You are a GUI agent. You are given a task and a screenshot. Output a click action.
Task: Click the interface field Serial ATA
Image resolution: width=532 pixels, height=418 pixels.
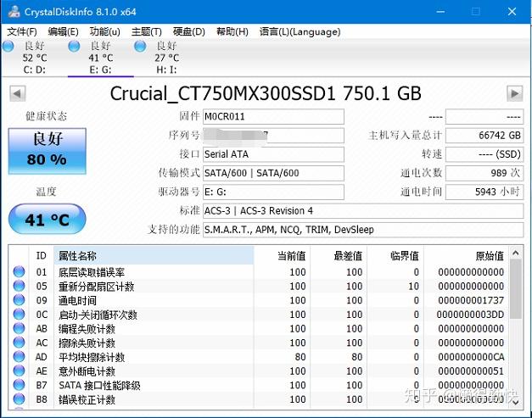273,154
